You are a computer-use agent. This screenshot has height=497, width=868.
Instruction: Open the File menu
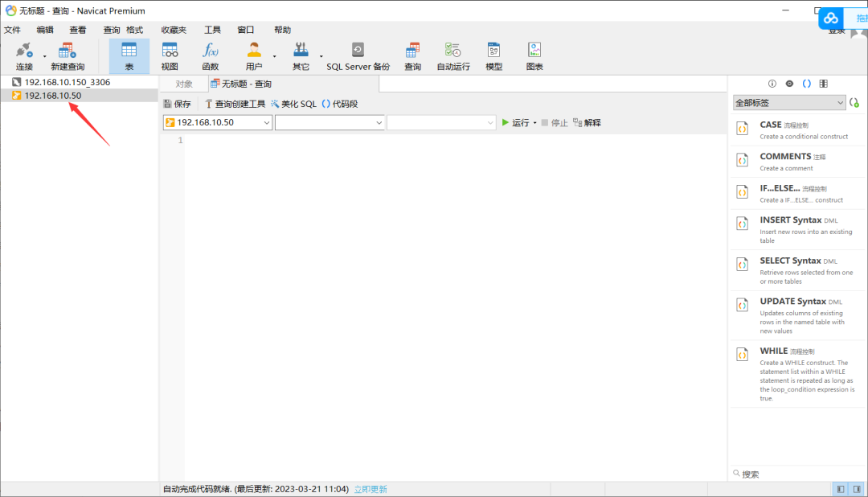(12, 30)
